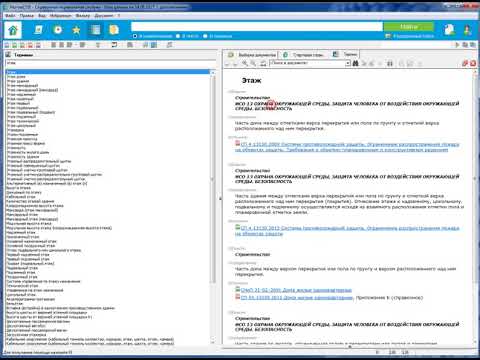Open the Правка menu

pyautogui.click(x=27, y=16)
